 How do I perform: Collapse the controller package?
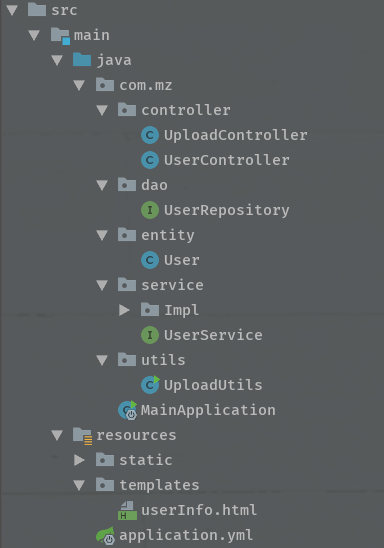tap(102, 110)
